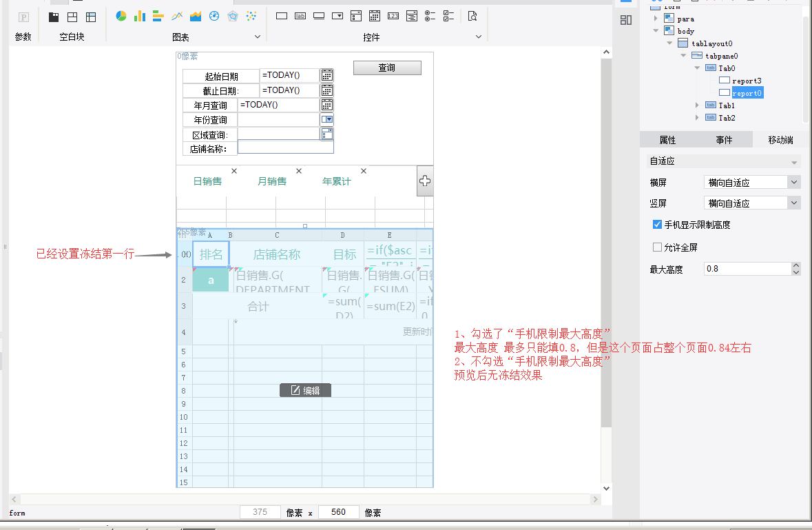The height and width of the screenshot is (530, 812).
Task: Open the 横屏 dropdown
Action: point(794,183)
